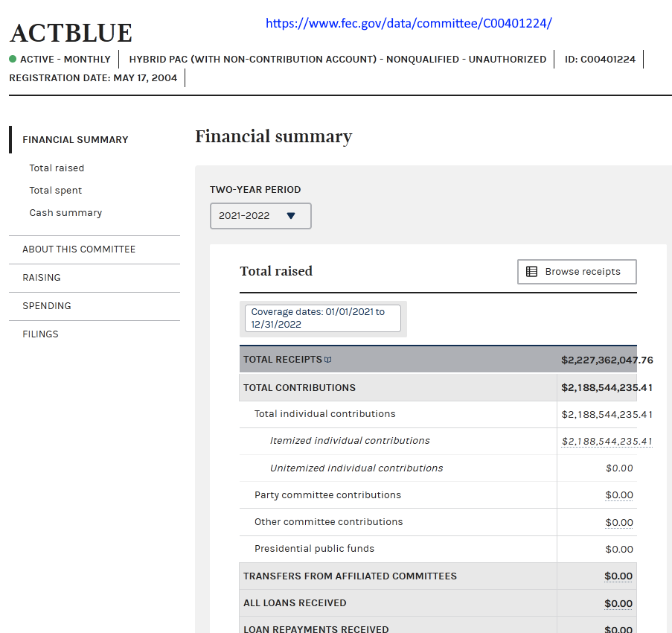Click Itemized individual contributions label
672x633 pixels.
pyautogui.click(x=350, y=440)
